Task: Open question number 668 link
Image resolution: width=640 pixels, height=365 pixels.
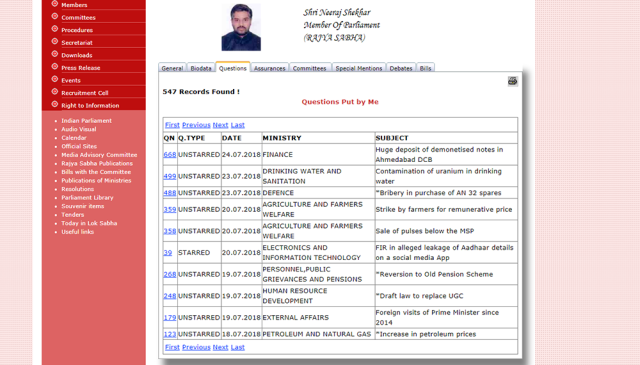Action: point(170,155)
